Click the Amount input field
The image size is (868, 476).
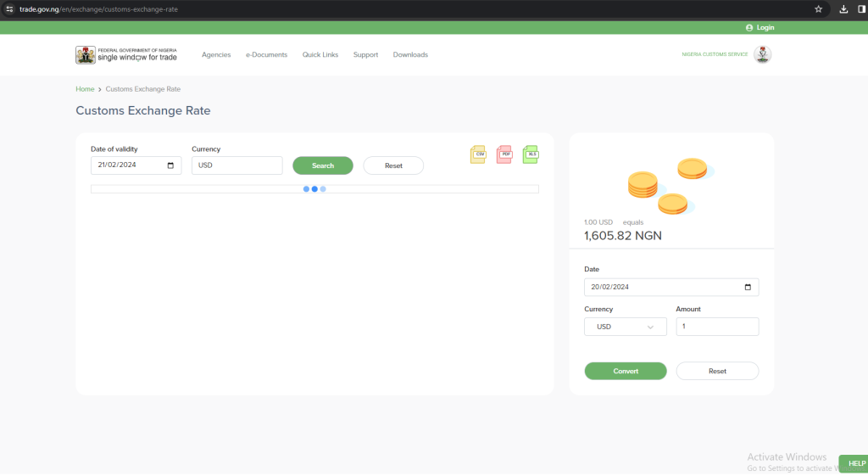click(x=717, y=327)
